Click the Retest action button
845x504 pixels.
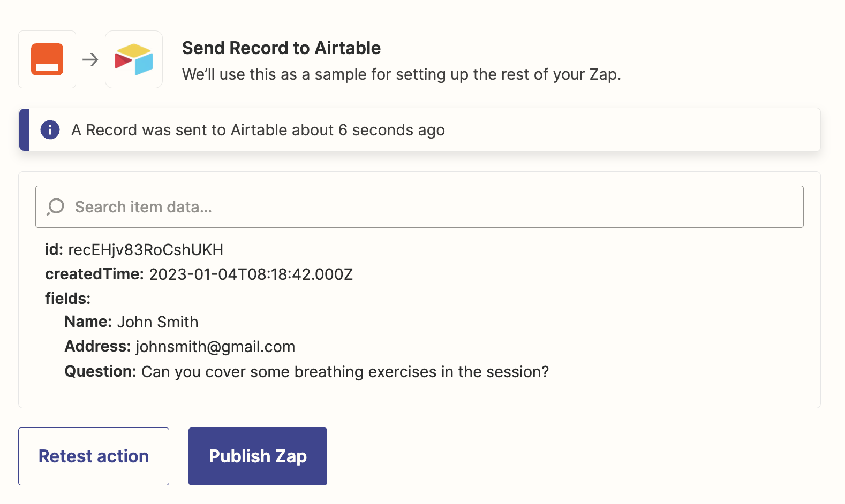point(94,456)
